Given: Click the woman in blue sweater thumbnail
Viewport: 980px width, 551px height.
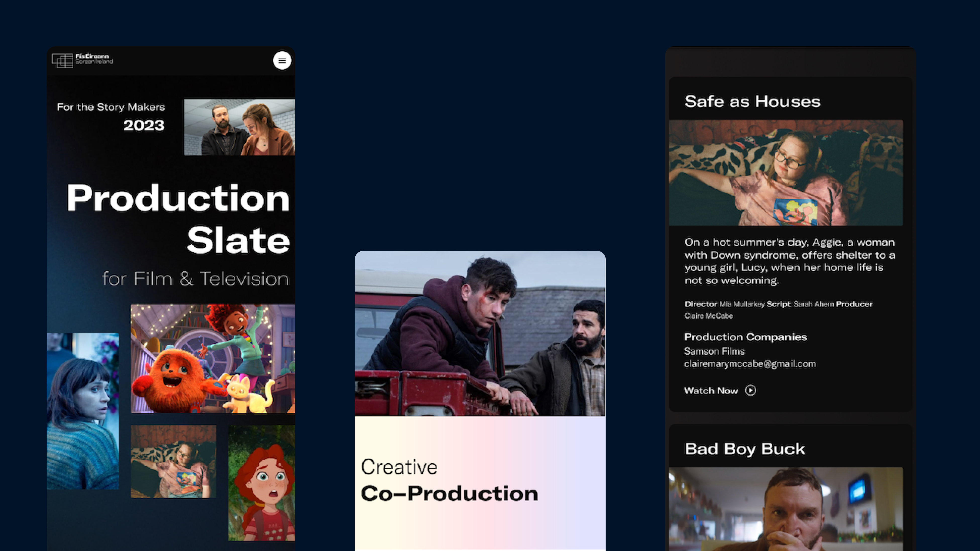Looking at the screenshot, I should [x=83, y=411].
